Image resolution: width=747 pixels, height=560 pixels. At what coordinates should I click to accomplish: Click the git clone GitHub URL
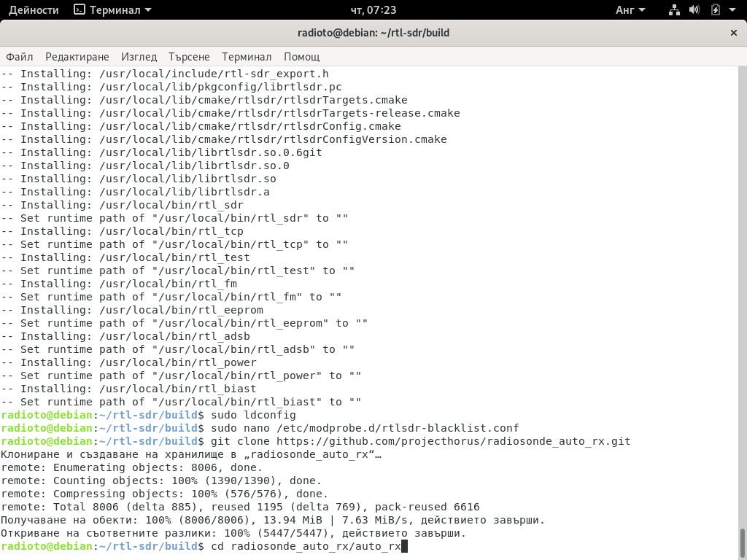coord(454,441)
